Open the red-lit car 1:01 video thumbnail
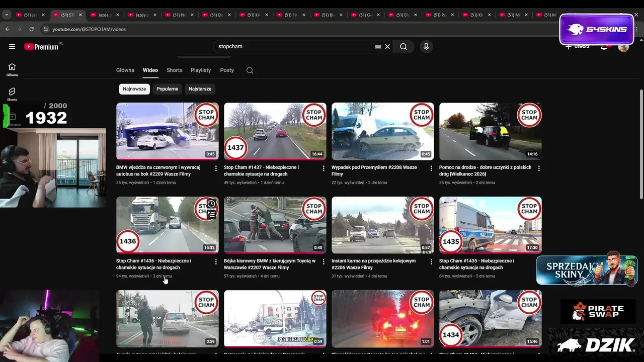 click(383, 318)
